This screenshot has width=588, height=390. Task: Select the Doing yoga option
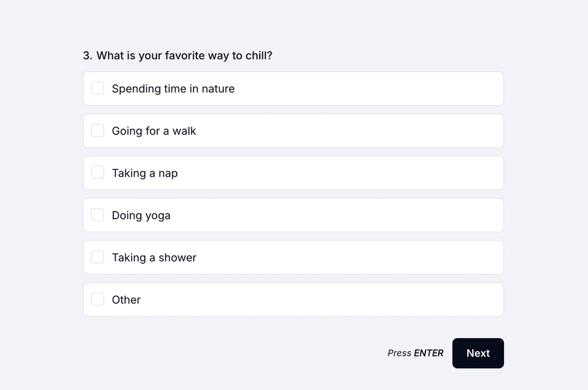click(293, 215)
